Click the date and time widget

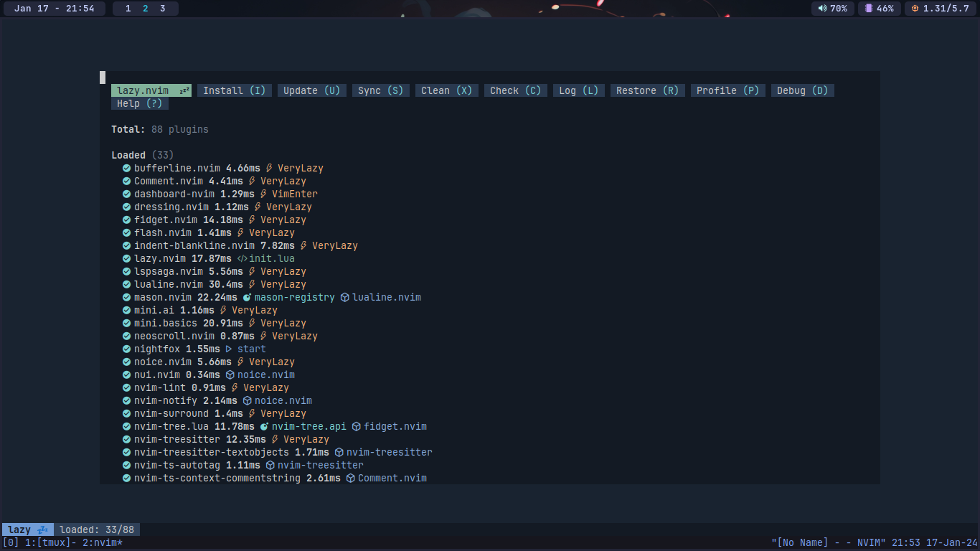54,9
